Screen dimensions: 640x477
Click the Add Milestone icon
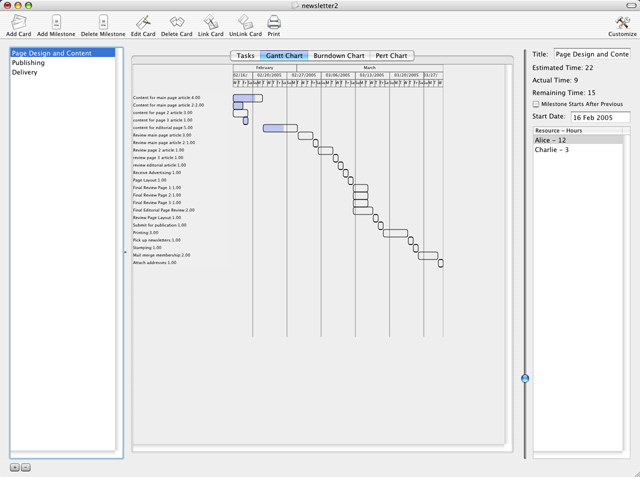point(56,21)
